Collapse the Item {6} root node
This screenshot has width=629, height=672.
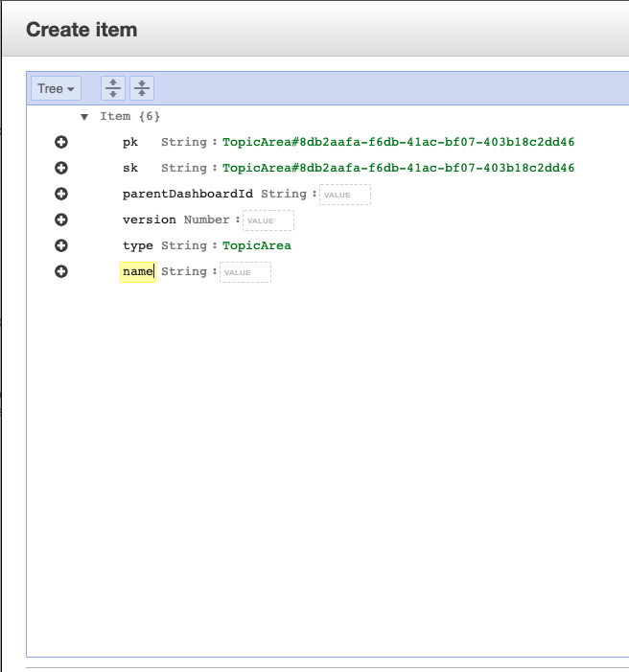click(x=84, y=117)
